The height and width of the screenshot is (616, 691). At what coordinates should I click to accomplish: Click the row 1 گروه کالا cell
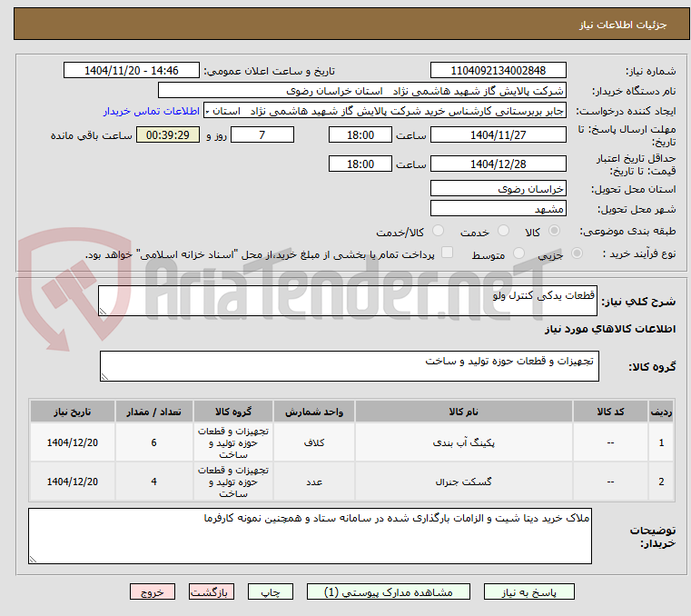click(233, 442)
